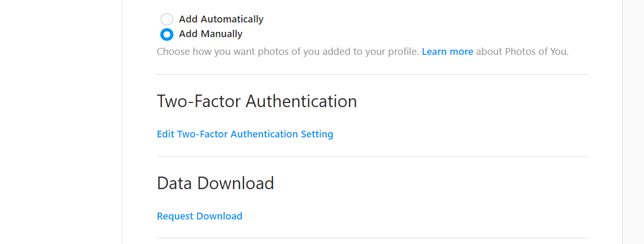Click the Two-Factor Authentication section heading
This screenshot has width=644, height=244.
click(x=257, y=101)
